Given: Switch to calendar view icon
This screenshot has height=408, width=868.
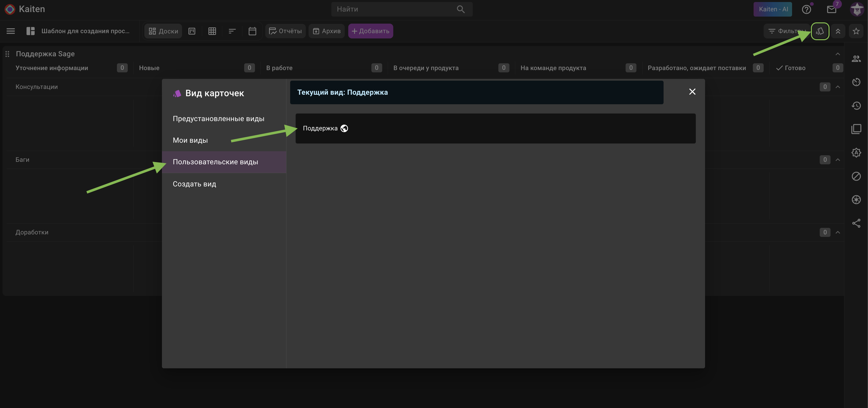Looking at the screenshot, I should coord(252,31).
